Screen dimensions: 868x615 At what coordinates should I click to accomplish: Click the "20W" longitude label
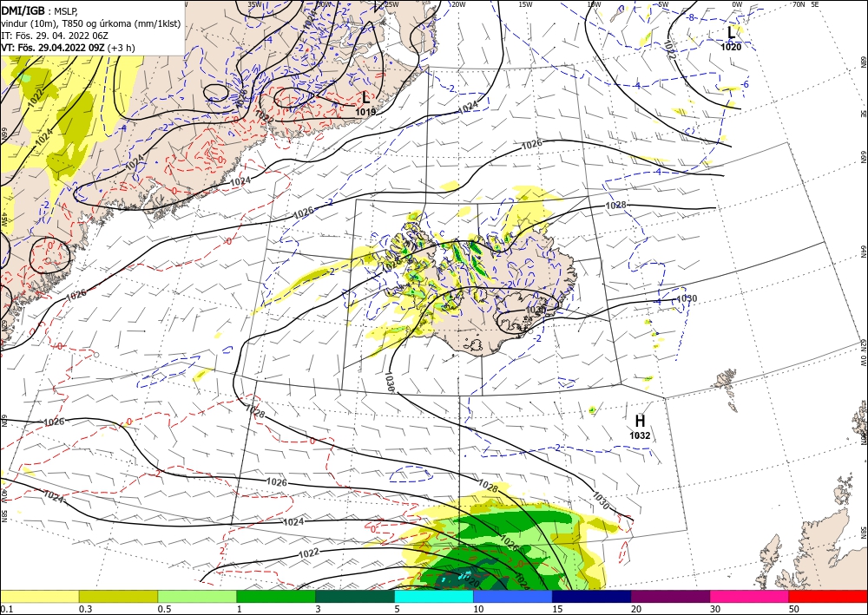(x=457, y=4)
